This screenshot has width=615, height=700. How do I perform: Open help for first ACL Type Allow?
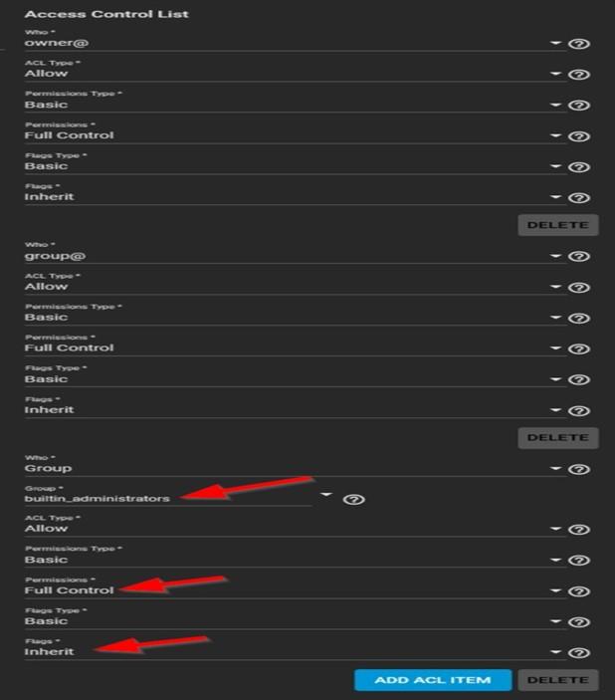tap(579, 74)
